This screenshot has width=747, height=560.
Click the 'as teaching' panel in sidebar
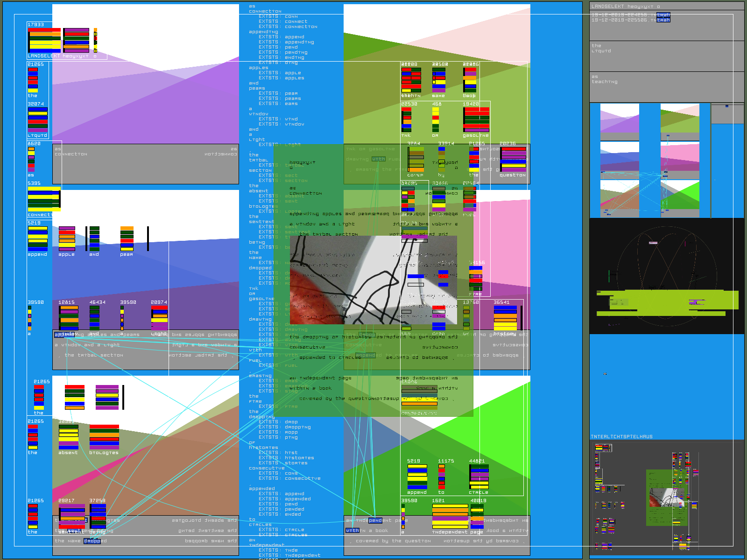tap(666, 86)
